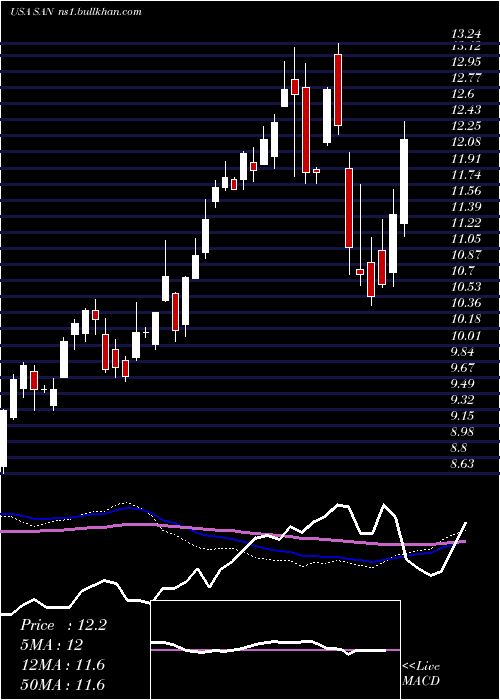Viewport: 500px width, 700px height.
Task: Click the 10.7 price axis label
Action: pyautogui.click(x=464, y=271)
